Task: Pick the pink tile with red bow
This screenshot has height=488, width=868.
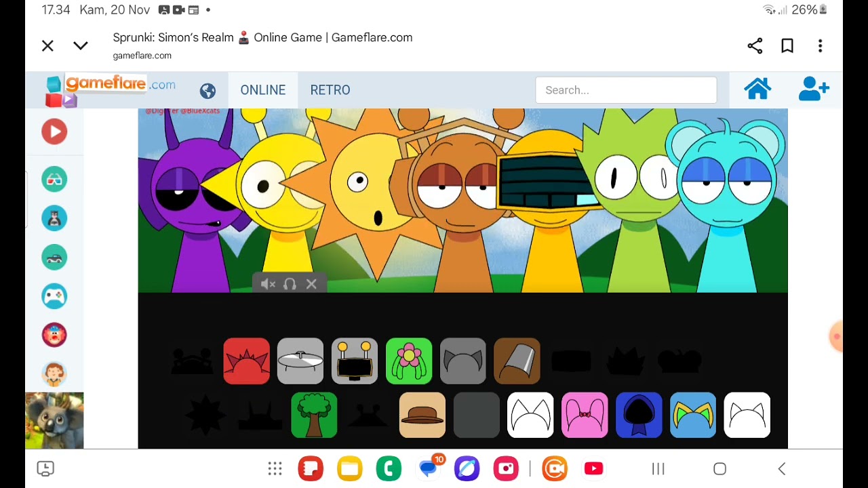Action: pos(585,415)
